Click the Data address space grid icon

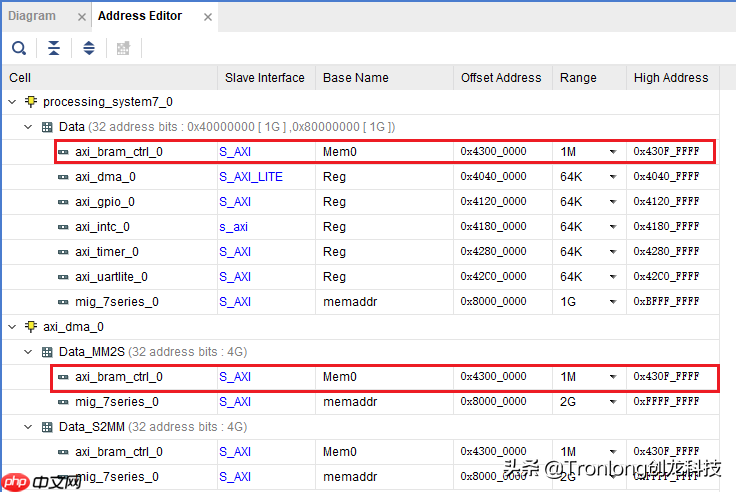click(47, 127)
